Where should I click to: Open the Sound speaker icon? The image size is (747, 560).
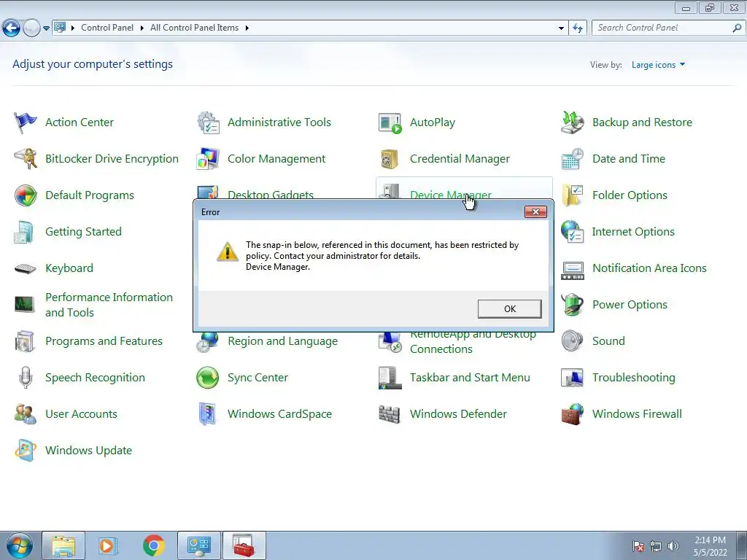572,341
